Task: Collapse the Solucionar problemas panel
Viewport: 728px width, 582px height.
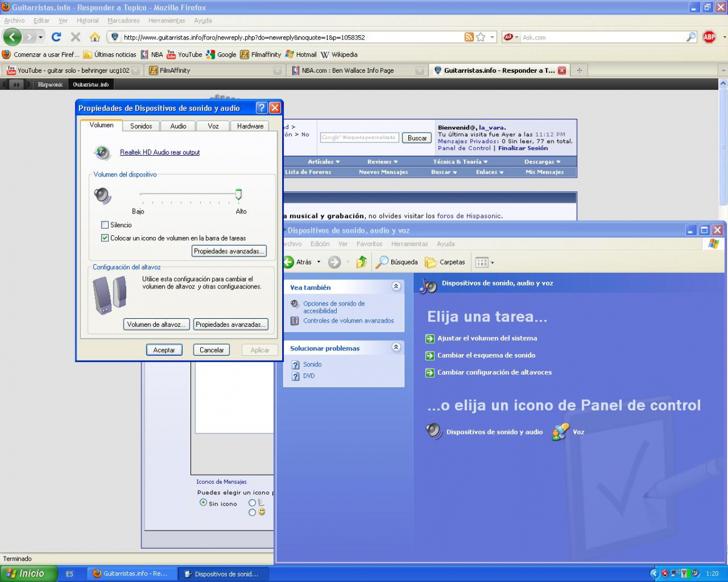Action: point(396,347)
